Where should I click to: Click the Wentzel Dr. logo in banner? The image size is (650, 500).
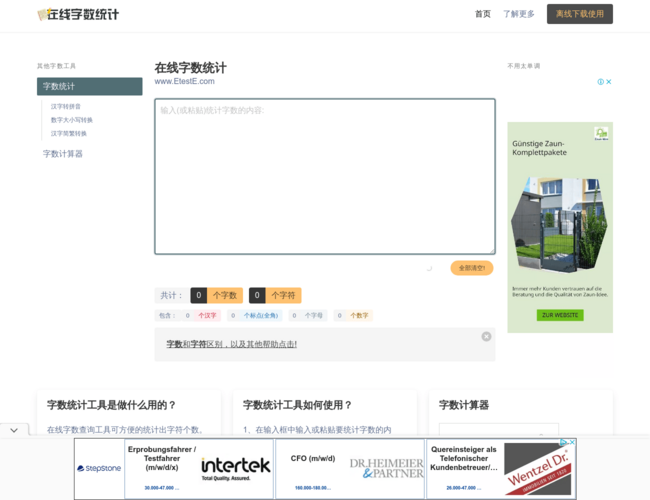[x=539, y=468]
